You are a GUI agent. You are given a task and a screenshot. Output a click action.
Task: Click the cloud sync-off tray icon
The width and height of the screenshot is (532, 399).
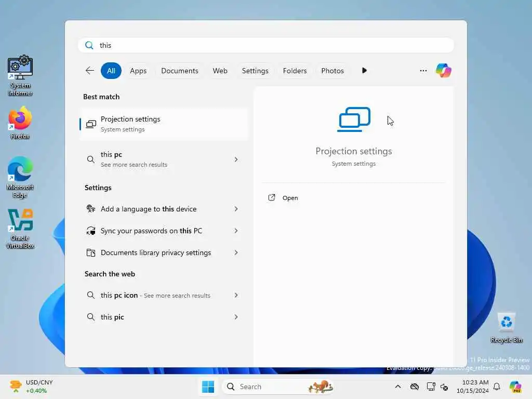point(414,387)
